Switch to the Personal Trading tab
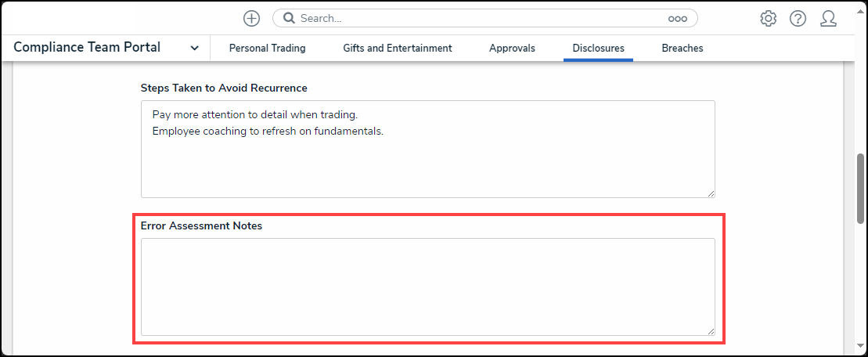868x357 pixels. click(x=267, y=48)
